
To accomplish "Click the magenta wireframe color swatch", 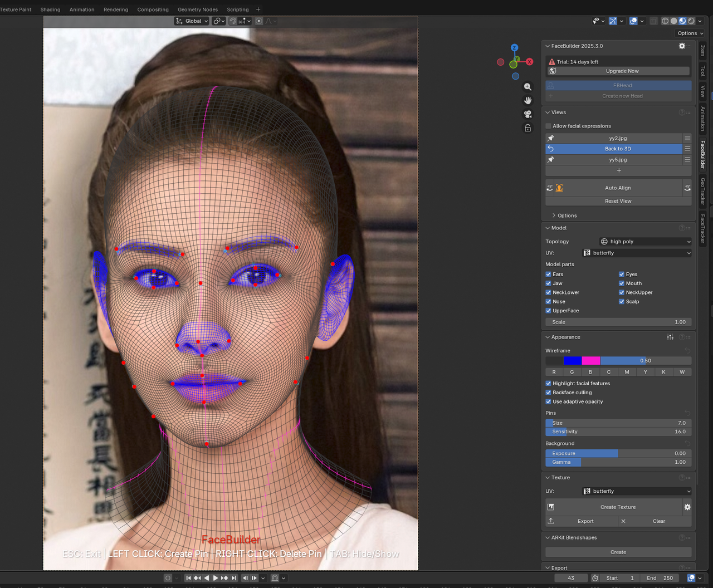I will pyautogui.click(x=591, y=361).
